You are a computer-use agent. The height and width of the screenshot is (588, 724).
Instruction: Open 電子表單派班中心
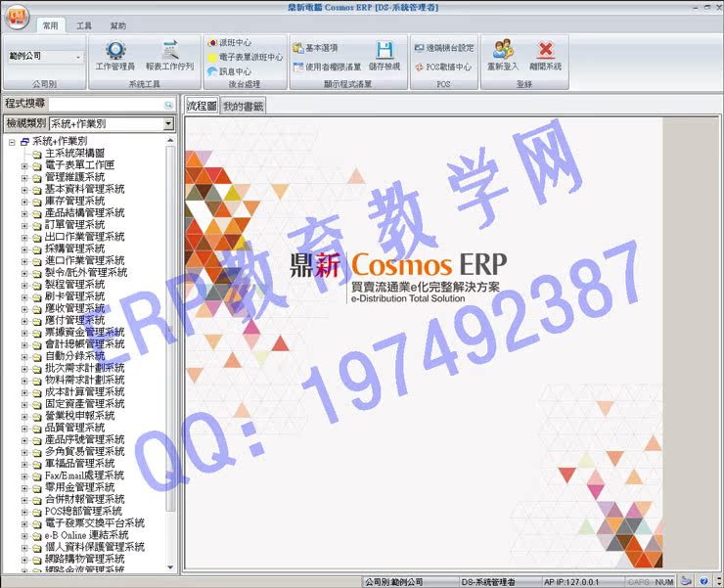[246, 57]
